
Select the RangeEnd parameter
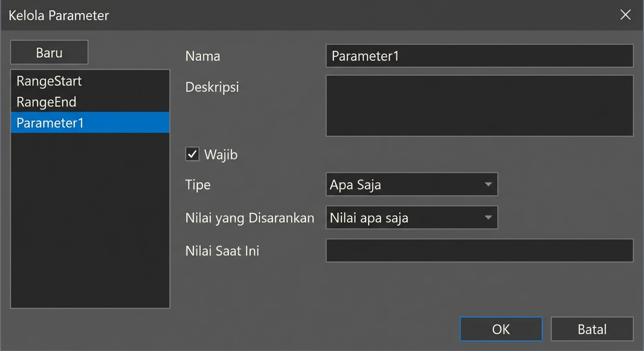(46, 102)
